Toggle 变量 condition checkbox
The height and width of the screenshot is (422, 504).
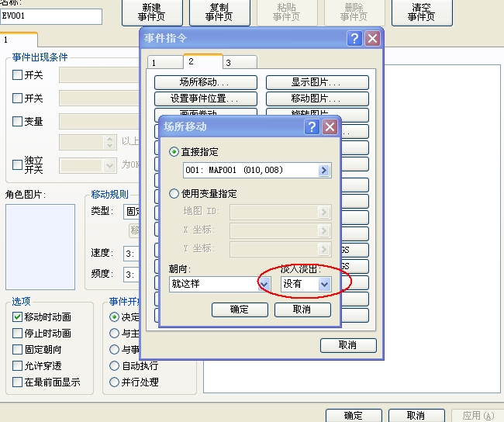(17, 122)
